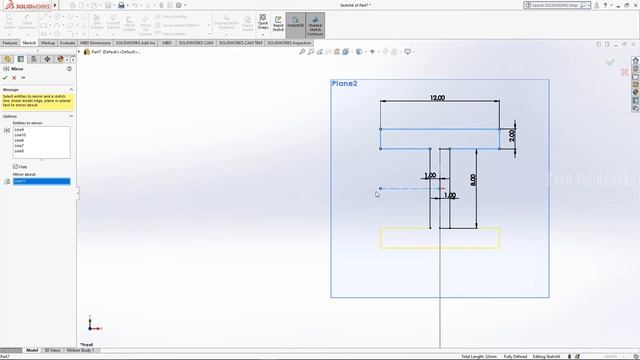This screenshot has height=360, width=640.
Task: Click the Trim Entities tool
Action: coord(97,22)
